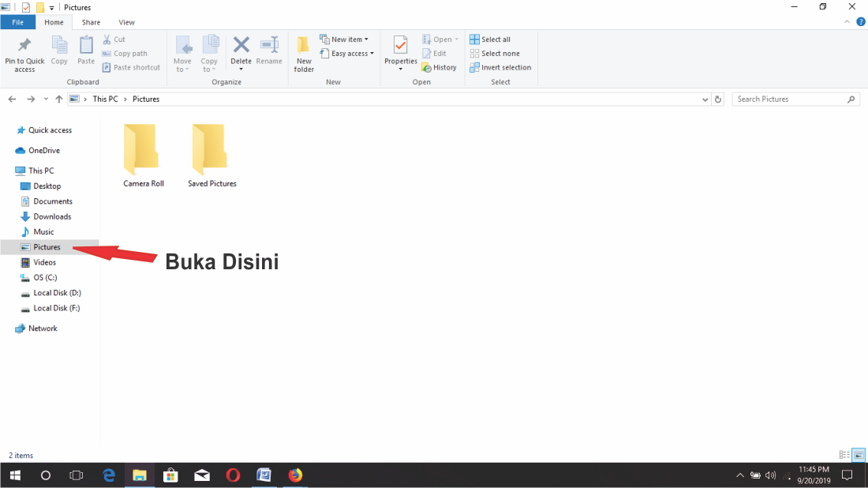The width and height of the screenshot is (868, 488).
Task: Switch to the View ribbon tab
Action: 126,22
